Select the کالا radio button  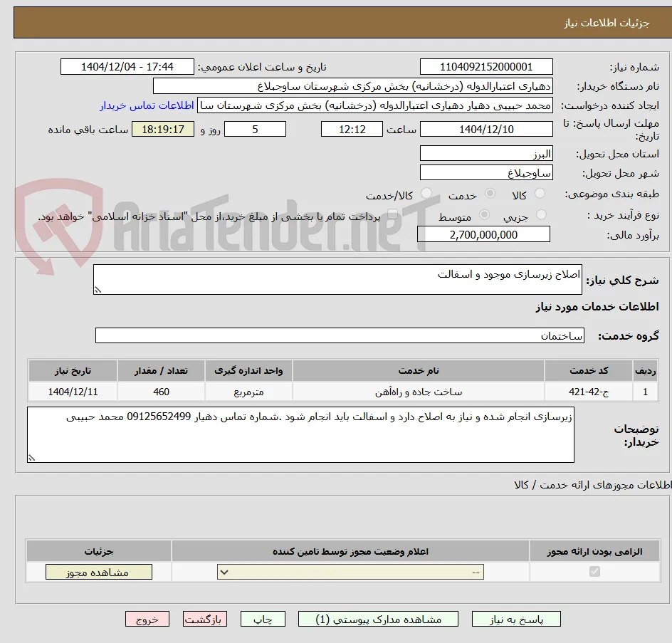pos(540,194)
